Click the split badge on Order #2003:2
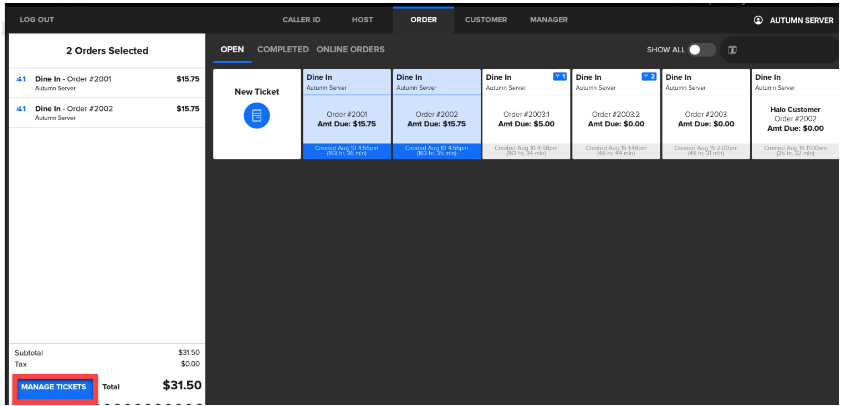842x406 pixels. pos(649,77)
